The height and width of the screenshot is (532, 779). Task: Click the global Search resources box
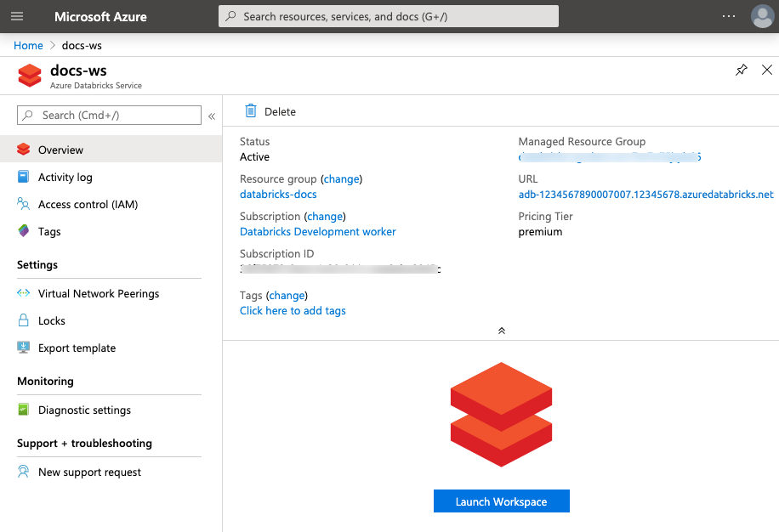click(389, 16)
